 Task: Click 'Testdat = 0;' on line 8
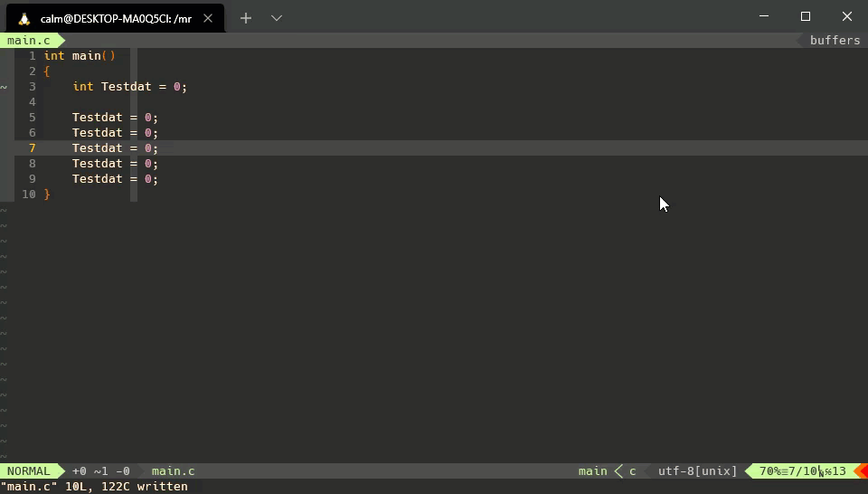coord(115,164)
